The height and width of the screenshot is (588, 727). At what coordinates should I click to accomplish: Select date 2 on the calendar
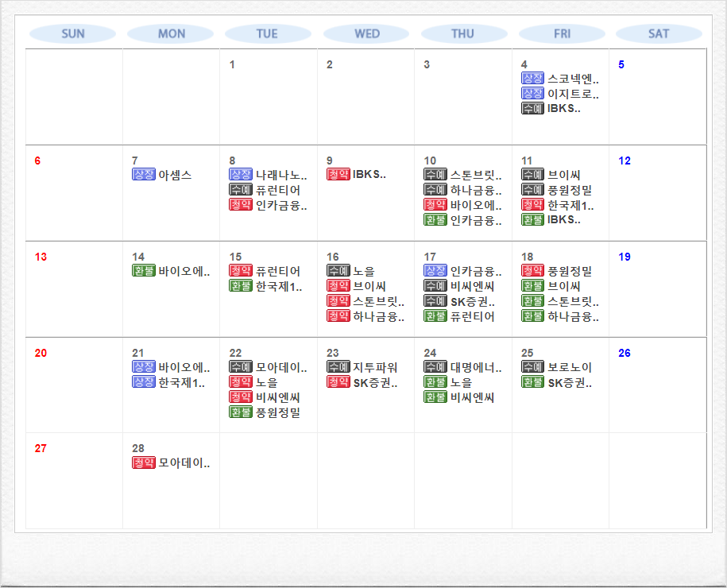(329, 64)
